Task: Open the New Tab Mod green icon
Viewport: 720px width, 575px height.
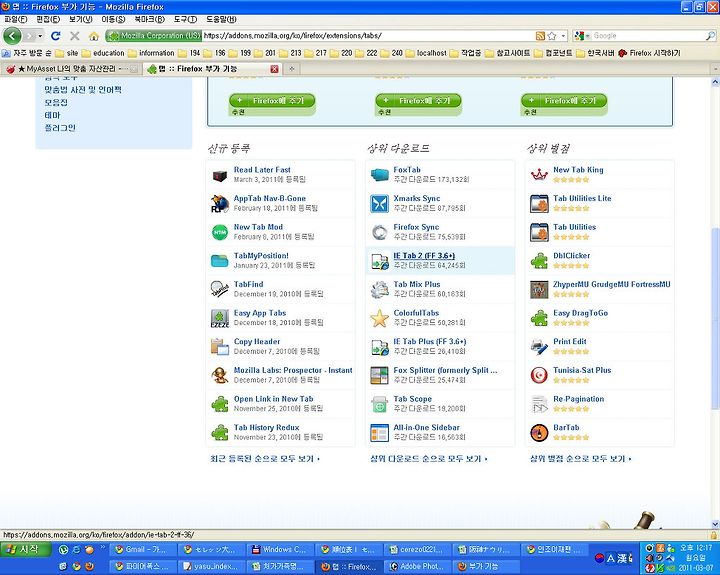Action: pos(220,232)
